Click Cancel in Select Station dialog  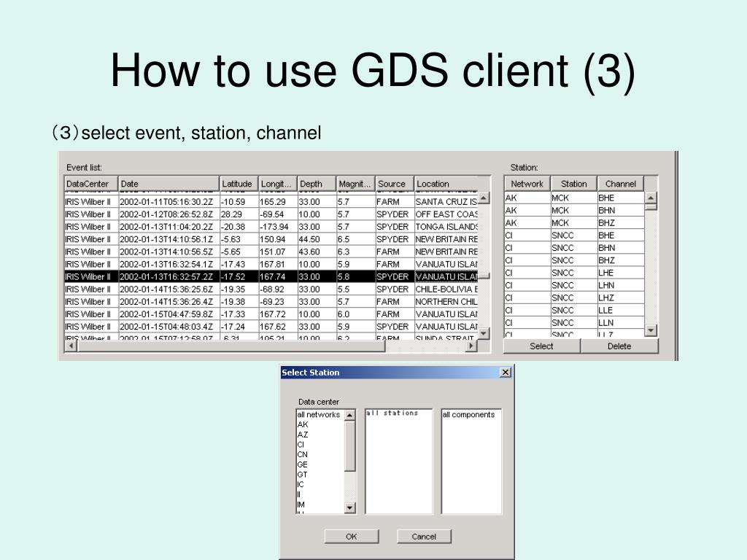(x=424, y=536)
